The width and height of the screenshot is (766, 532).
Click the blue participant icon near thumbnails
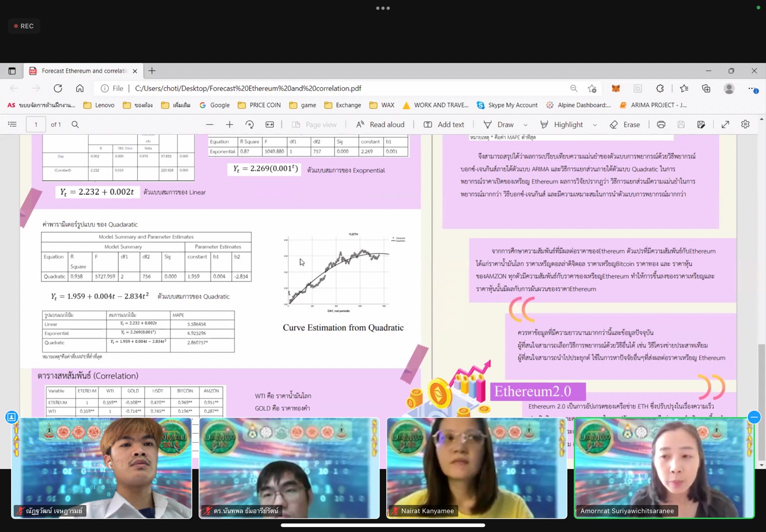tap(11, 417)
